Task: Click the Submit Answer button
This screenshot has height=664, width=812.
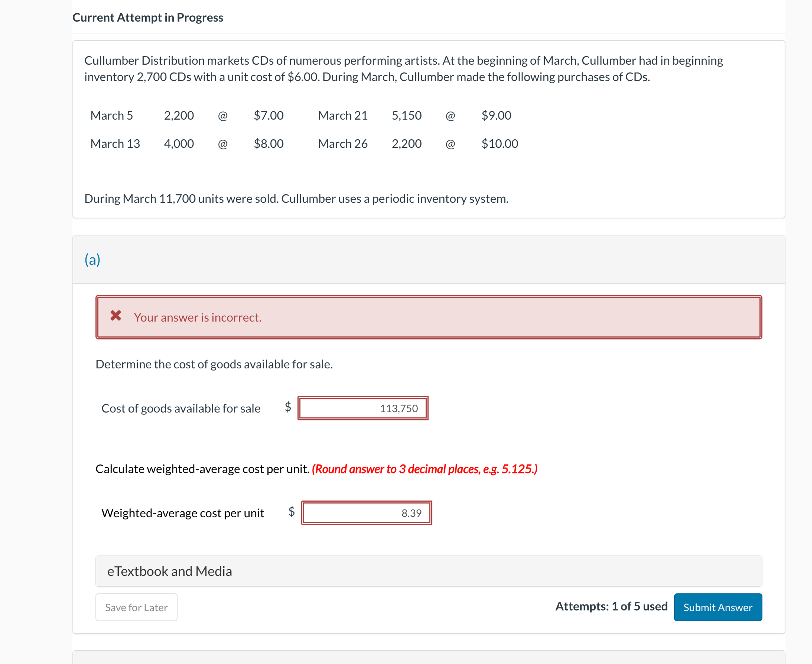Action: [x=717, y=607]
